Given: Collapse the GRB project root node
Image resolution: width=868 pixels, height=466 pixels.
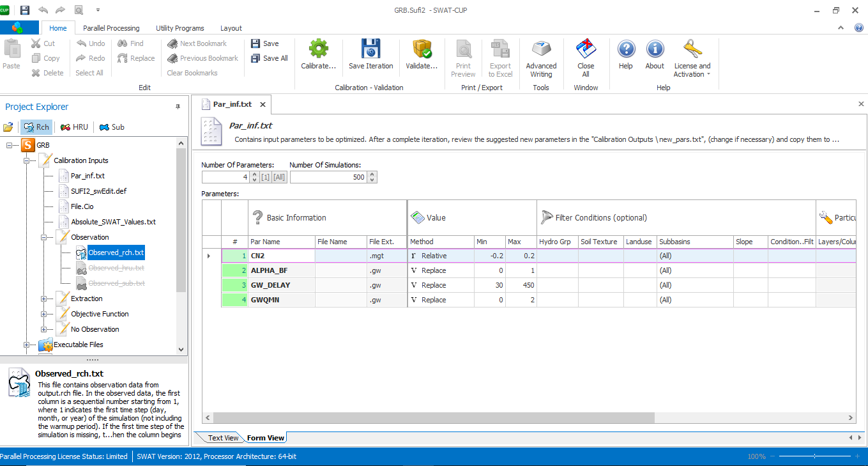Looking at the screenshot, I should (x=10, y=145).
